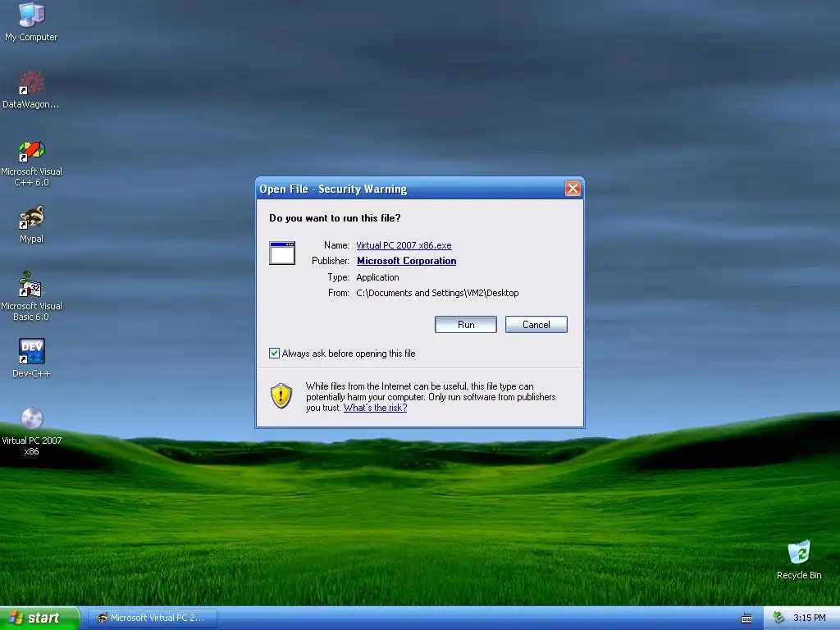Close the Security Warning dialog
Viewport: 840px width, 630px height.
[x=573, y=189]
